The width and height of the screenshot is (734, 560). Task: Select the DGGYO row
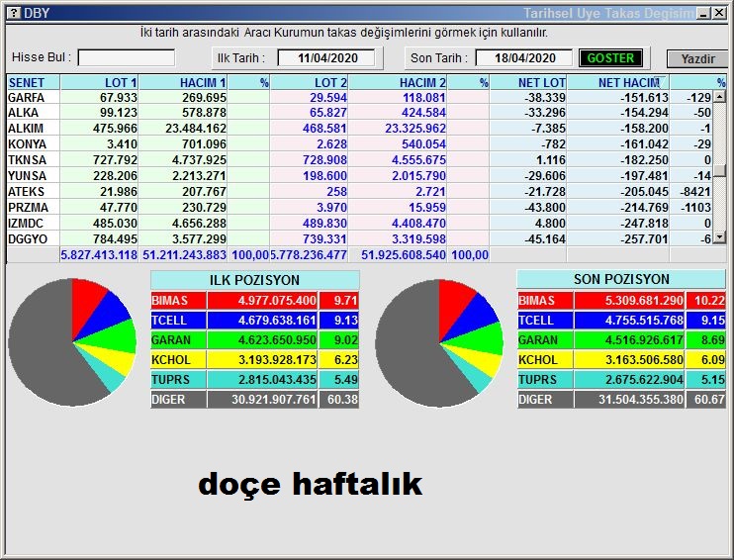point(360,238)
